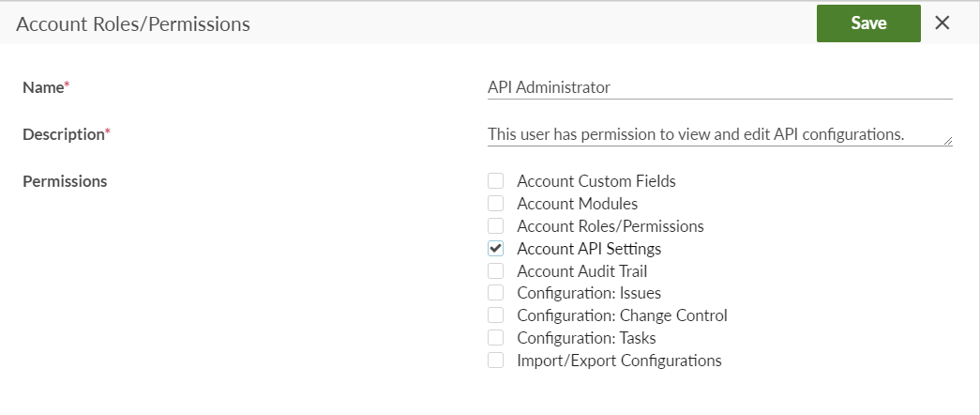Click the Description field label
This screenshot has height=415, width=980.
point(67,134)
